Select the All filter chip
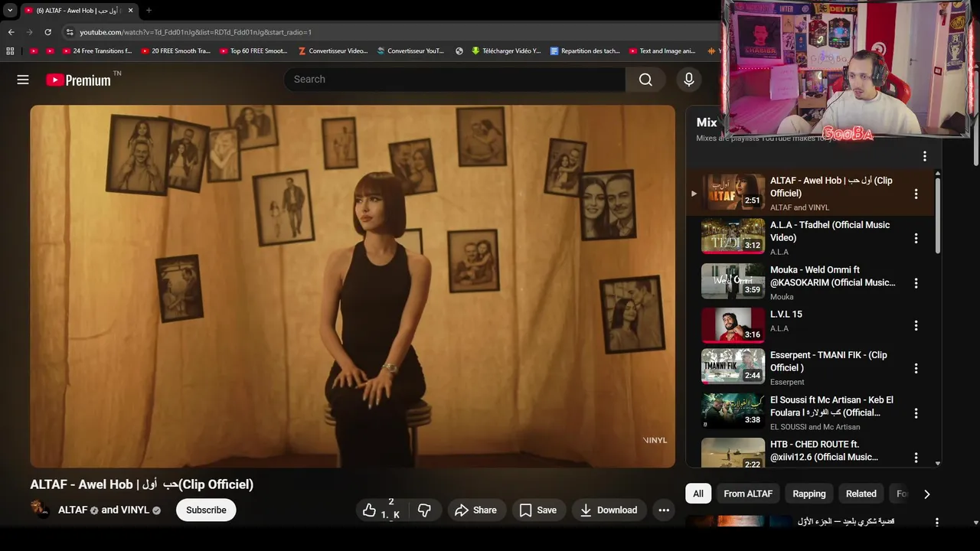Image resolution: width=980 pixels, height=551 pixels. [698, 494]
